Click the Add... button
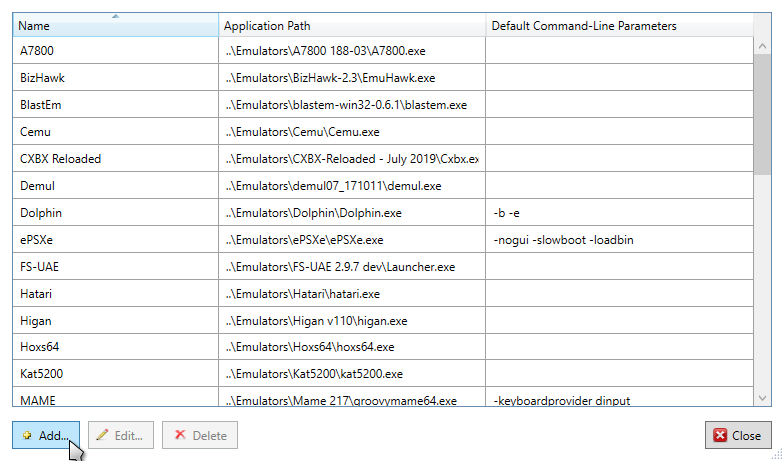 coord(46,435)
